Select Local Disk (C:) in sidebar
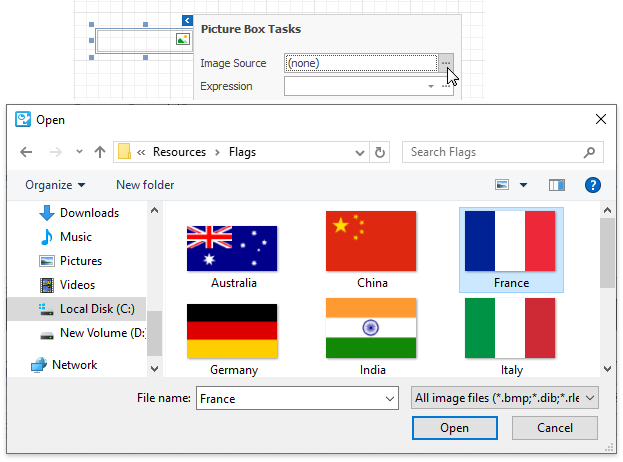Image resolution: width=623 pixels, height=462 pixels. [96, 309]
